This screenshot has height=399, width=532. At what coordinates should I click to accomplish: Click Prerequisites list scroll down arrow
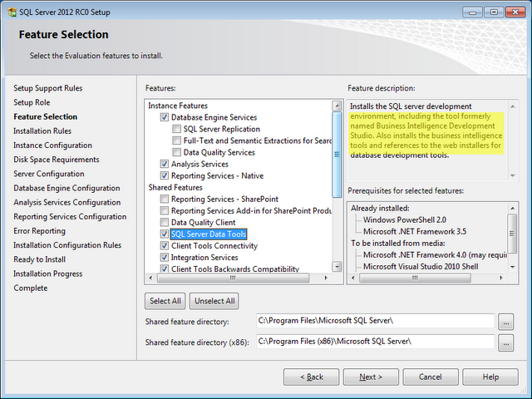click(512, 267)
